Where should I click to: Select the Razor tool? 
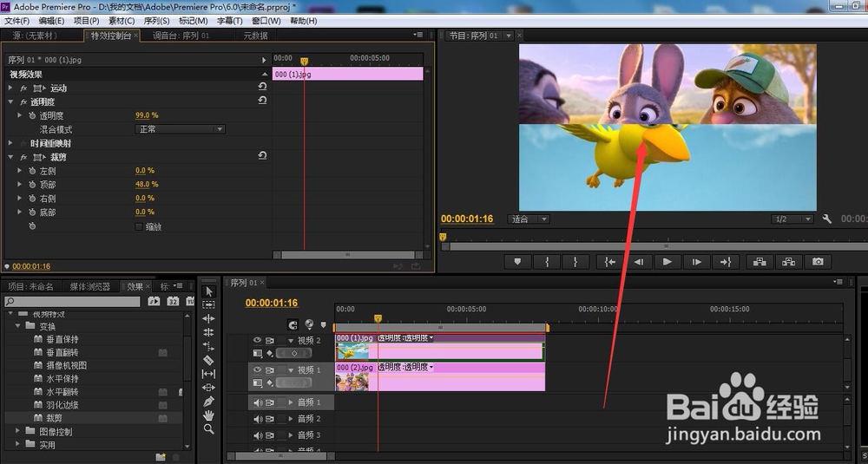208,360
